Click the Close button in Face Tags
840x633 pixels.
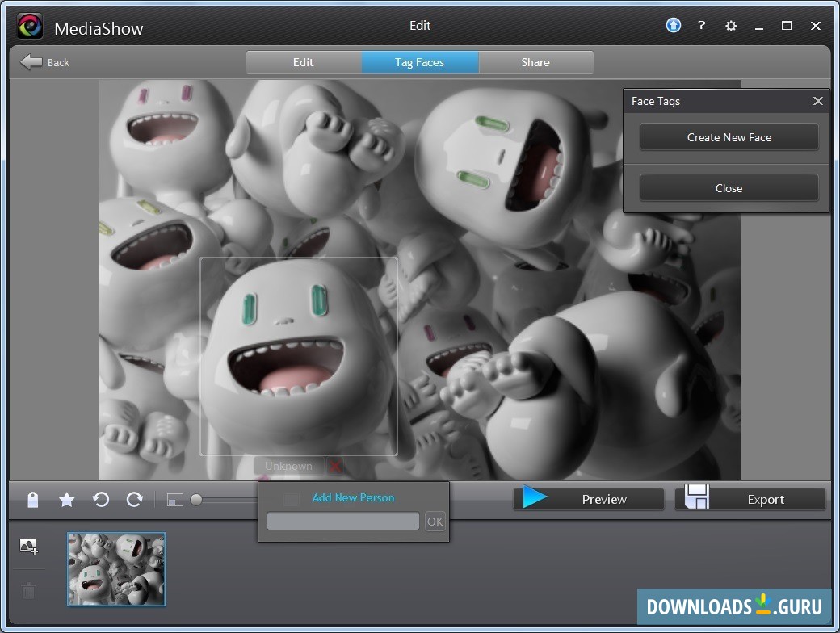[x=729, y=188]
